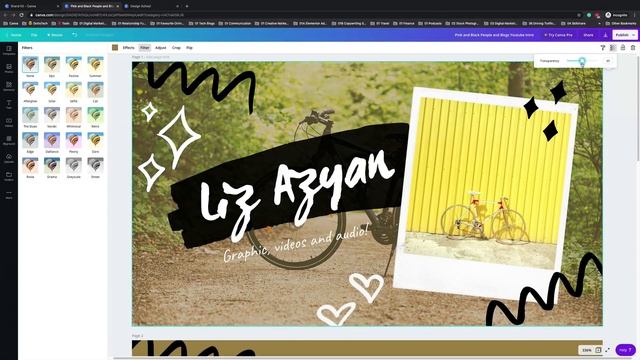Open the Videos panel in the sidebar

point(9,122)
